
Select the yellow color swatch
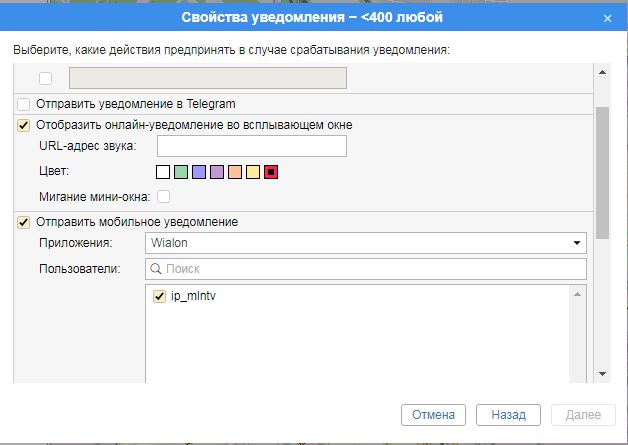click(x=253, y=172)
